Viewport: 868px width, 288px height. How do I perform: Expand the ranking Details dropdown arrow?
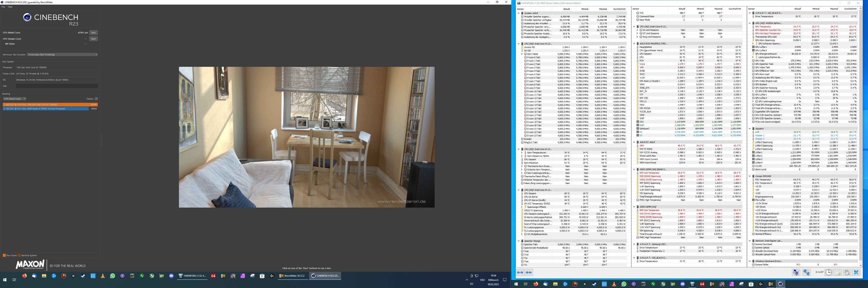[x=96, y=99]
